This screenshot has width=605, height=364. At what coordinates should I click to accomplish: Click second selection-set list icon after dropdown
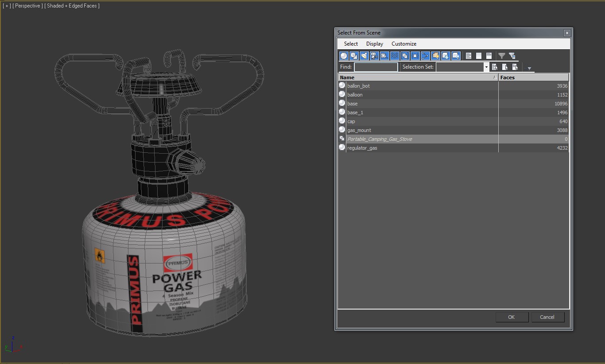pyautogui.click(x=505, y=67)
